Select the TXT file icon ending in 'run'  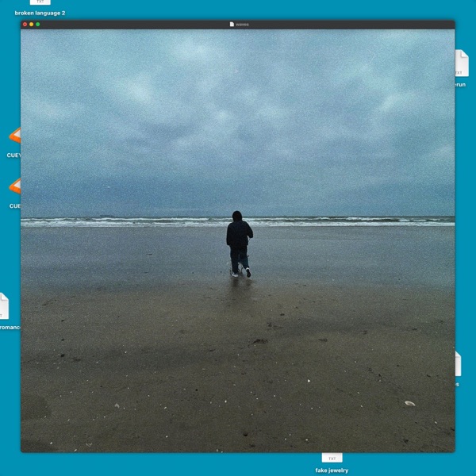click(462, 63)
